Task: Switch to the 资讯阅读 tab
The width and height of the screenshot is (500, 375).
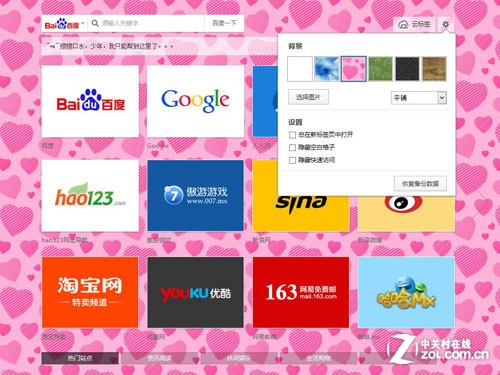Action: click(159, 358)
